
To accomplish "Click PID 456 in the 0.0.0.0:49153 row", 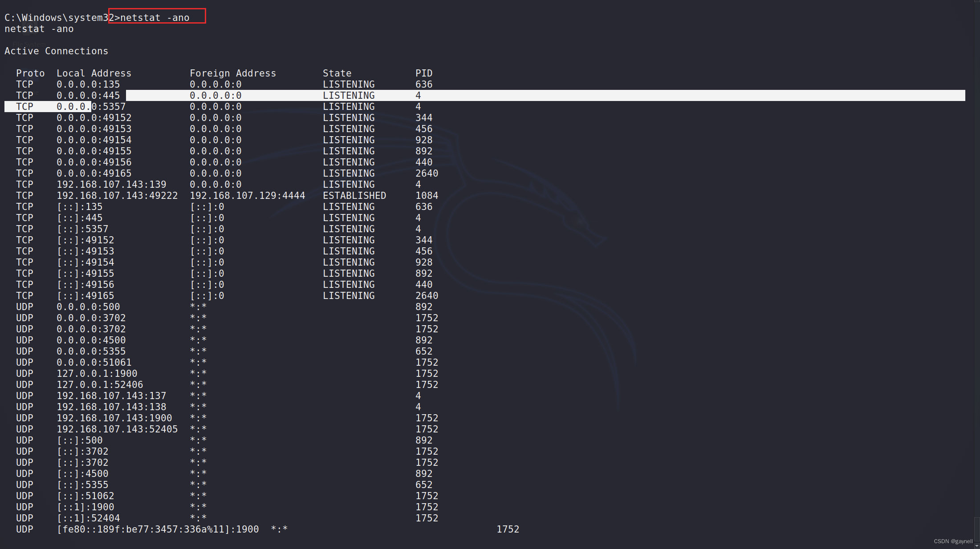I will (x=424, y=129).
